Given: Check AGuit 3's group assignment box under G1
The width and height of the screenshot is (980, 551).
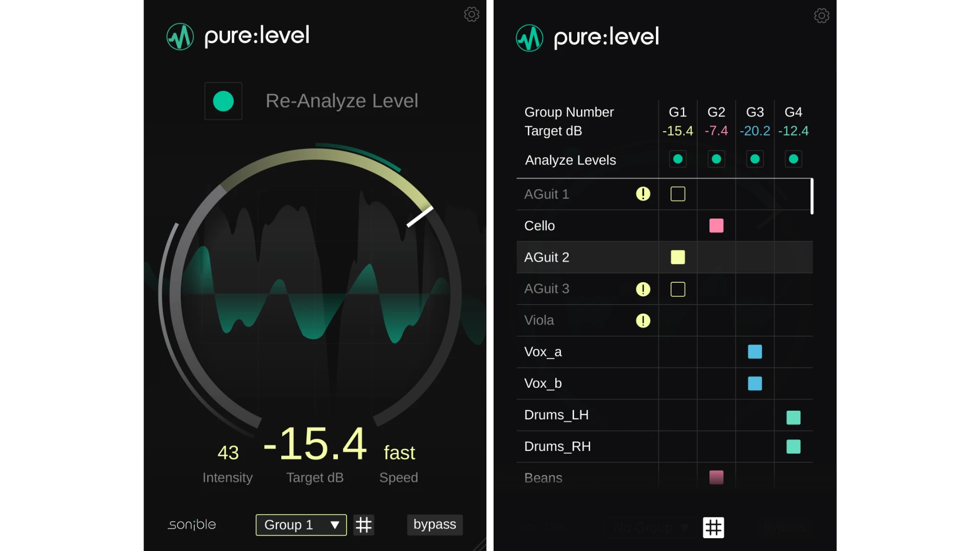Looking at the screenshot, I should 677,289.
